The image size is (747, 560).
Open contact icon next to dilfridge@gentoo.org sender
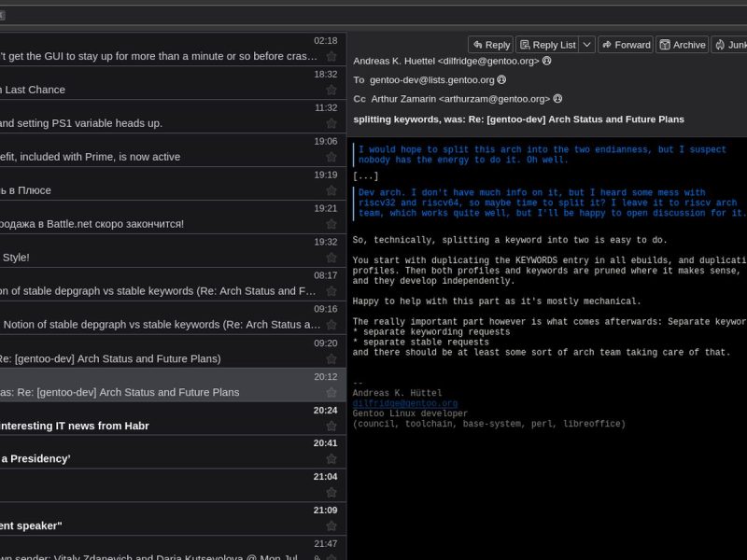[547, 61]
